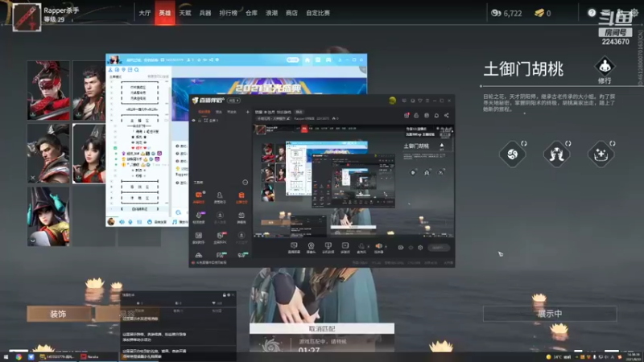The width and height of the screenshot is (644, 362).
Task: Click the webcam source icon in streaming toolbar
Action: tap(311, 247)
